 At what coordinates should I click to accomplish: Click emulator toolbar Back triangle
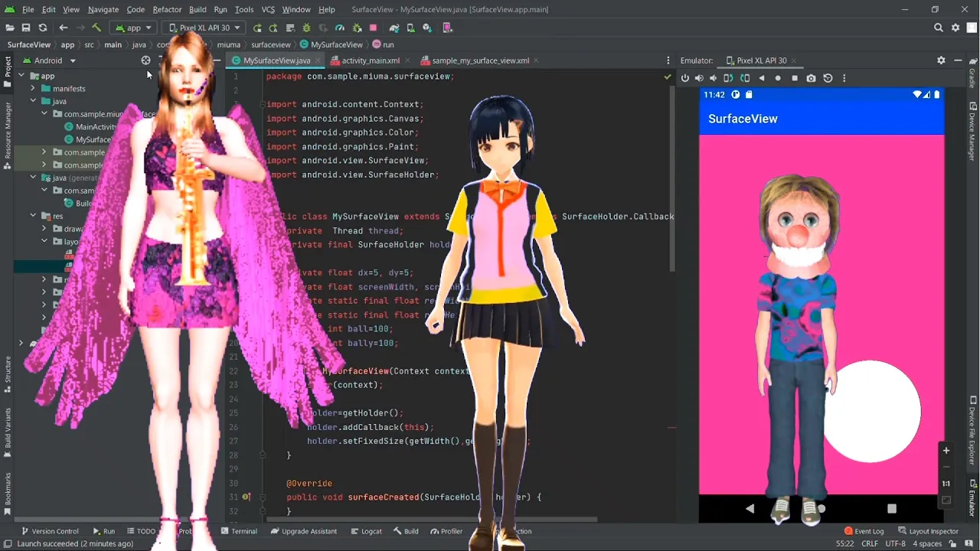pyautogui.click(x=761, y=78)
